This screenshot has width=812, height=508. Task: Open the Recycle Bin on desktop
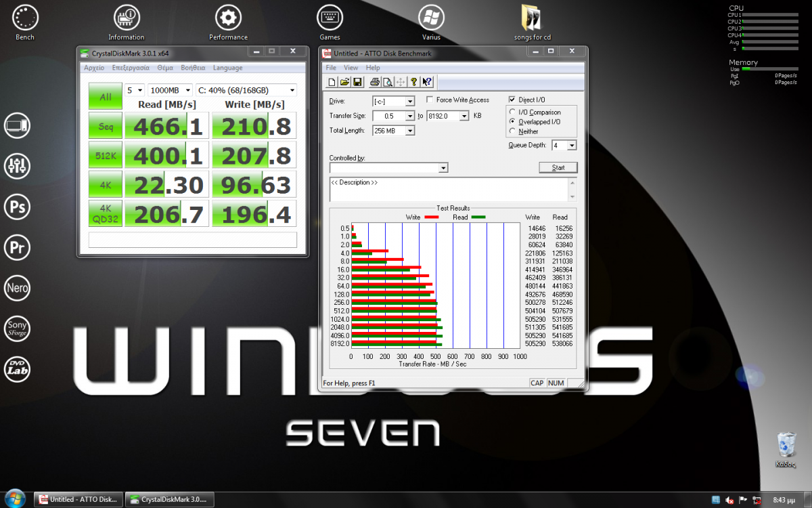pos(787,450)
